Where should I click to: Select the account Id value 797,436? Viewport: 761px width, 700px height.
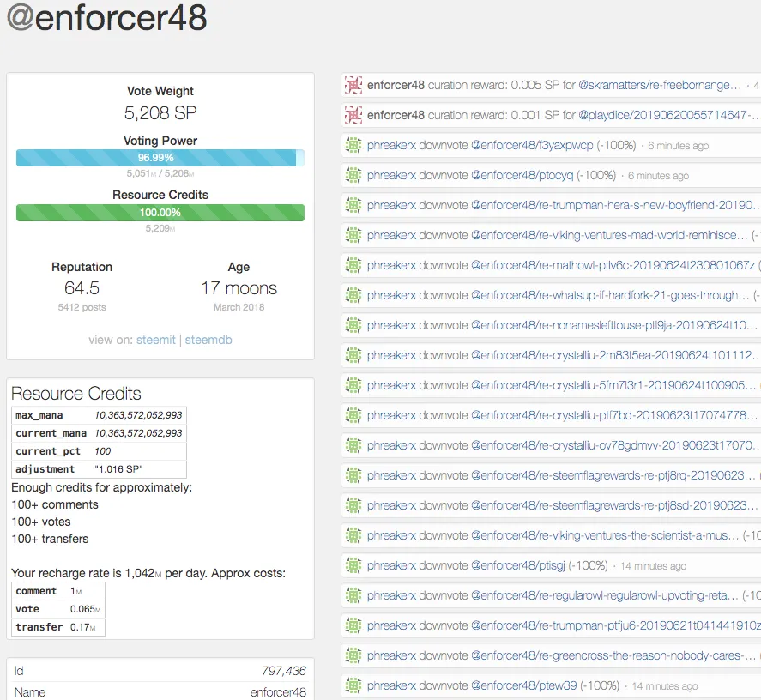(x=284, y=671)
